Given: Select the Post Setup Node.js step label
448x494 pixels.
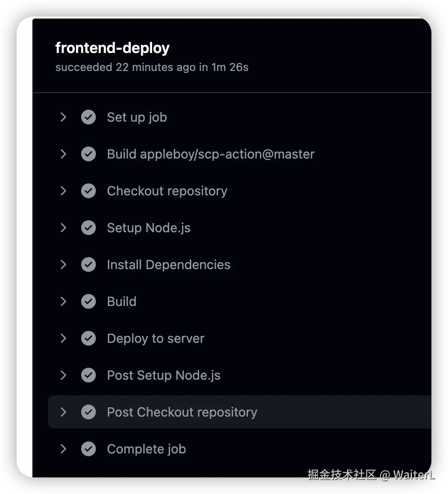Looking at the screenshot, I should (x=164, y=375).
